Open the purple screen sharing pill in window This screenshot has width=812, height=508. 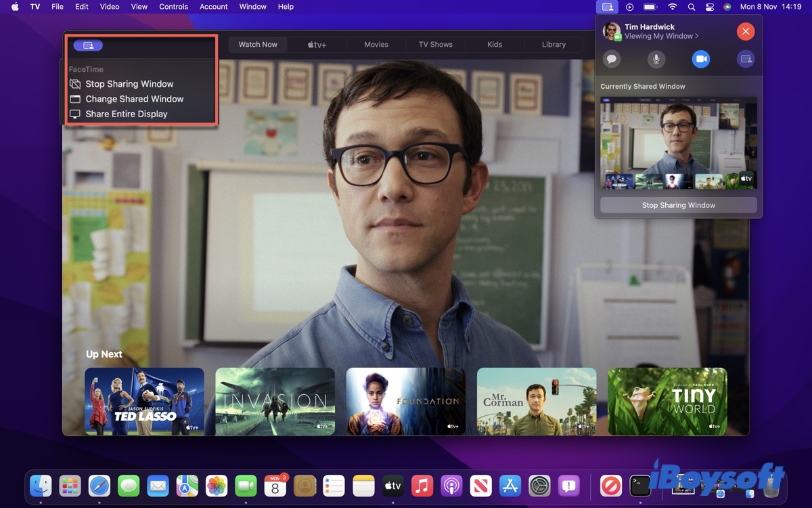pos(88,45)
